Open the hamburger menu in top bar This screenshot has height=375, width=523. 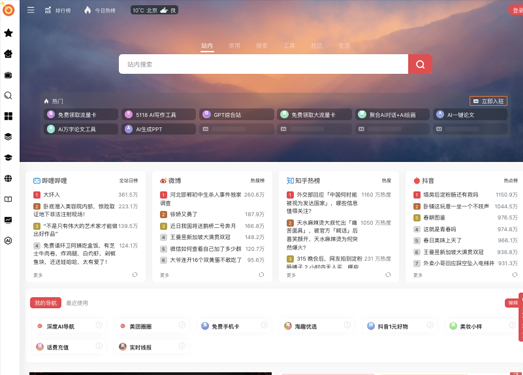click(31, 10)
